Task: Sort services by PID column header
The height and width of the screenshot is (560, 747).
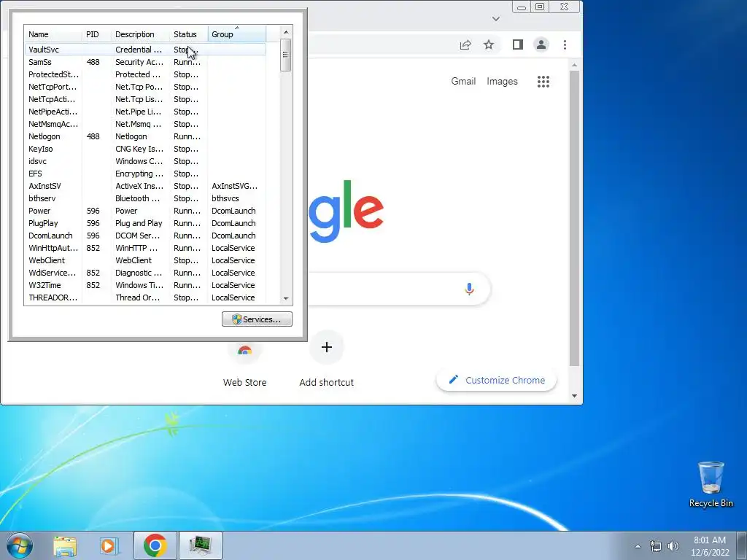Action: 97,34
